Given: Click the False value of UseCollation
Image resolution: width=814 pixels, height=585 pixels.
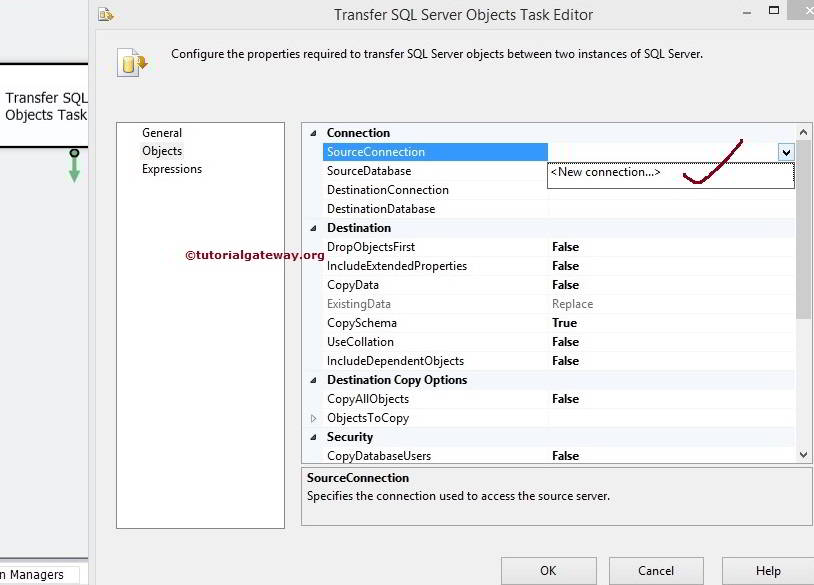Looking at the screenshot, I should (x=565, y=342).
